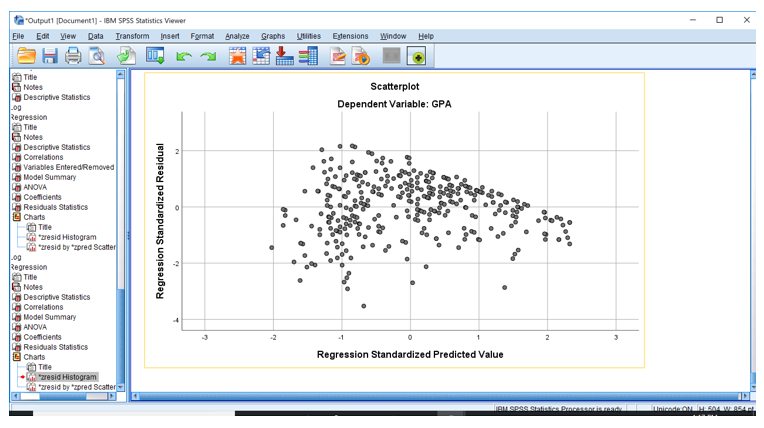Screen dimensions: 764x428
Task: Click the SPSS app icon in title bar
Action: [19, 20]
